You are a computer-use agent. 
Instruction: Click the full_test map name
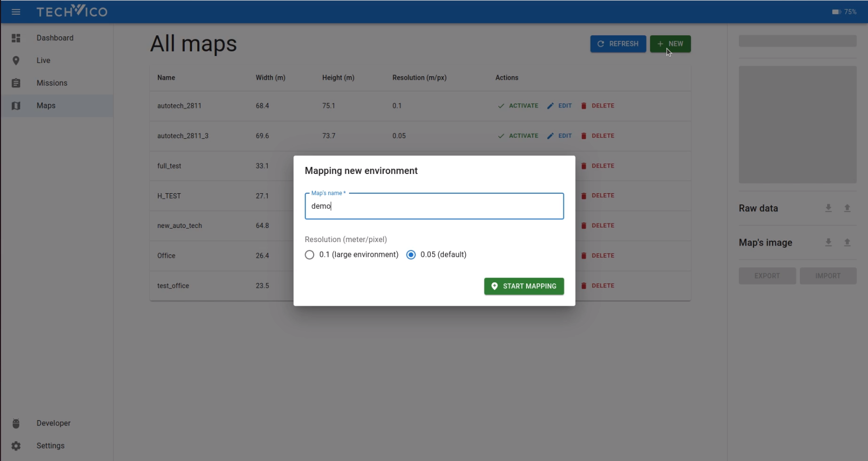[169, 166]
